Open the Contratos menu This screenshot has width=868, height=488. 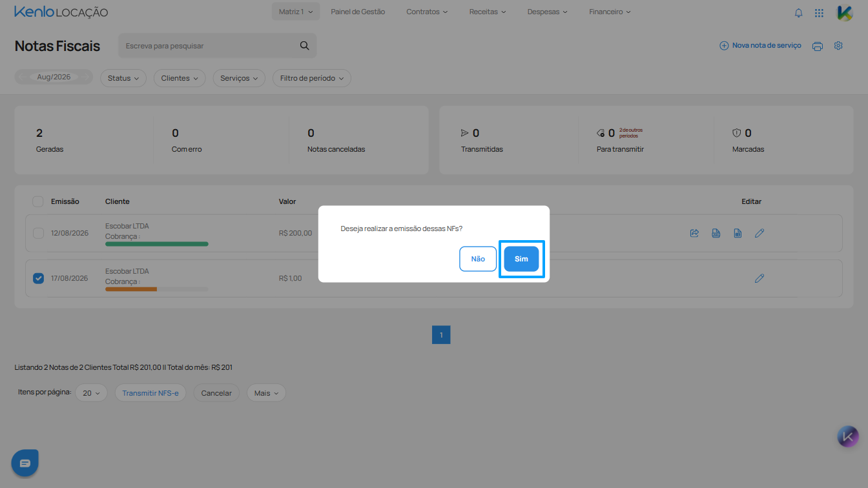click(x=427, y=12)
